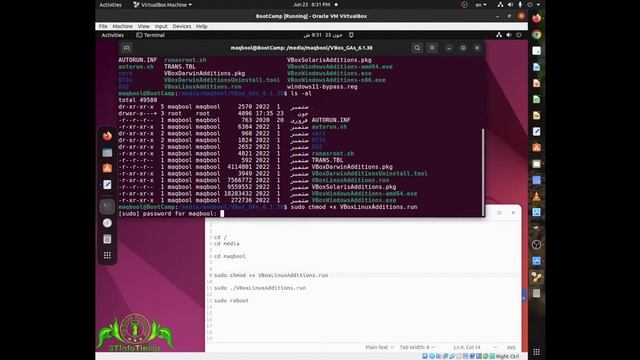Viewport: 640px width, 360px height.
Task: Click 'cd media' line in editor
Action: (x=227, y=244)
